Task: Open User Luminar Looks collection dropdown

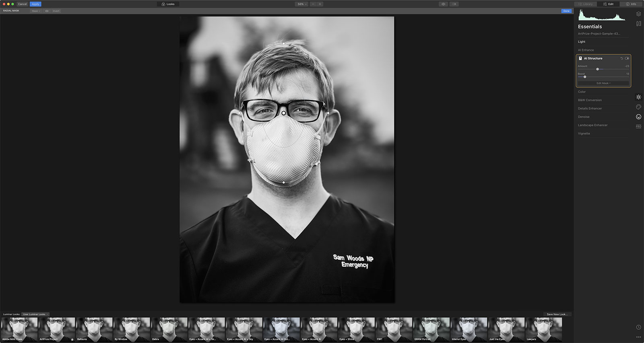Action: 35,314
